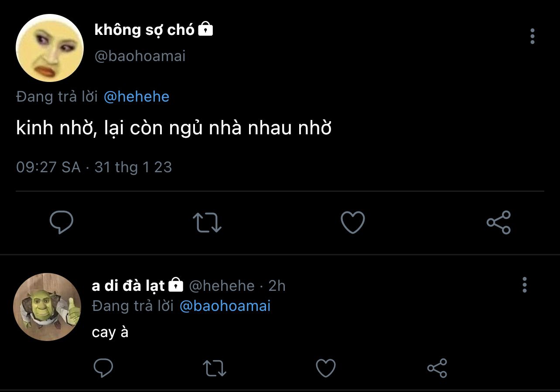Click the @hehehe mention link in the main tweet
560x392 pixels.
pos(137,96)
